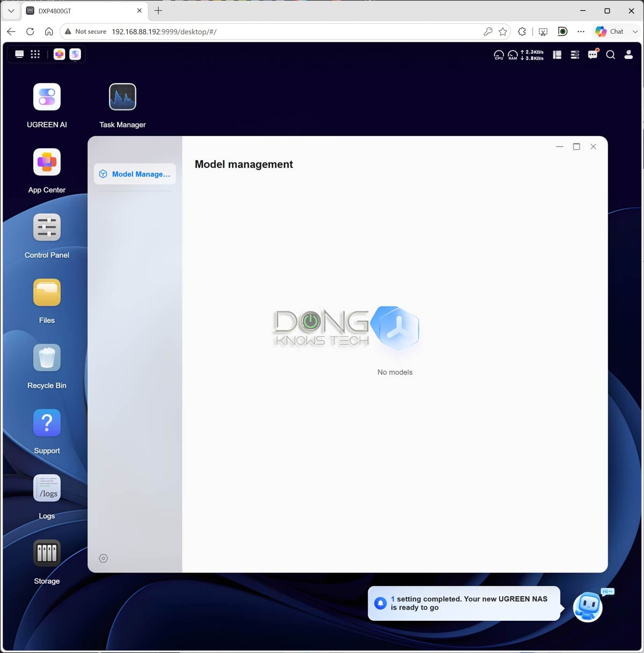Expand the dropdown arrow beside Chat
The width and height of the screenshot is (644, 653).
[635, 32]
